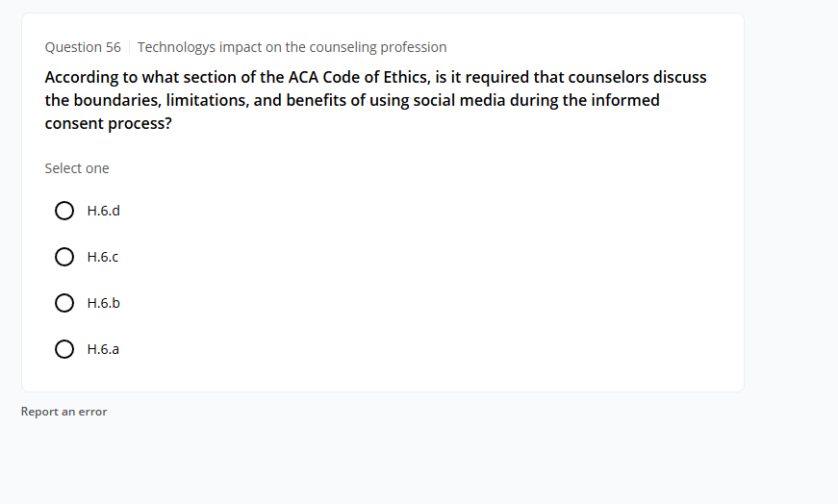Click the H.6.d answer label text
This screenshot has height=504, width=838.
pyautogui.click(x=103, y=211)
